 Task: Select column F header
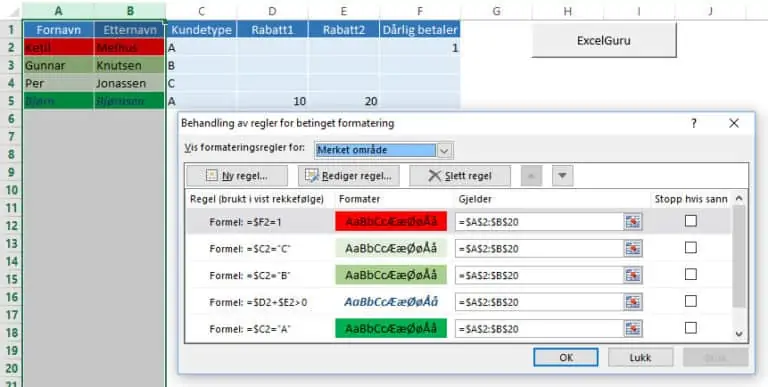[x=420, y=11]
